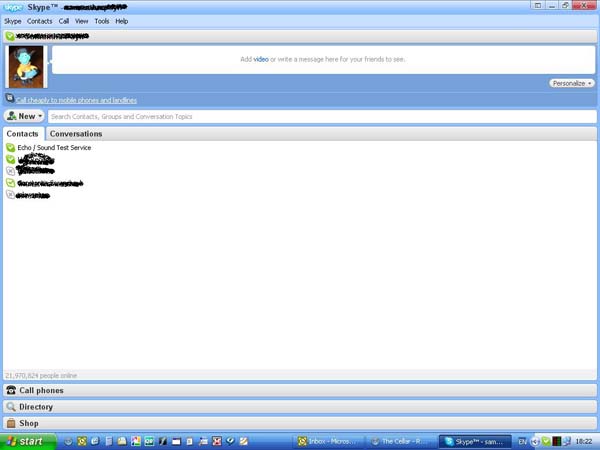The width and height of the screenshot is (600, 450).
Task: Follow the 'video' link in the mood message
Action: (x=261, y=59)
